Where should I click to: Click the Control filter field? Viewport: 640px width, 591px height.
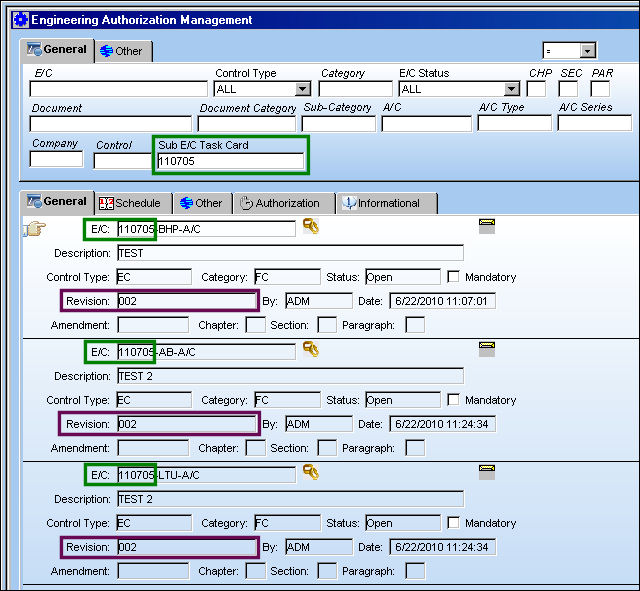coord(122,160)
